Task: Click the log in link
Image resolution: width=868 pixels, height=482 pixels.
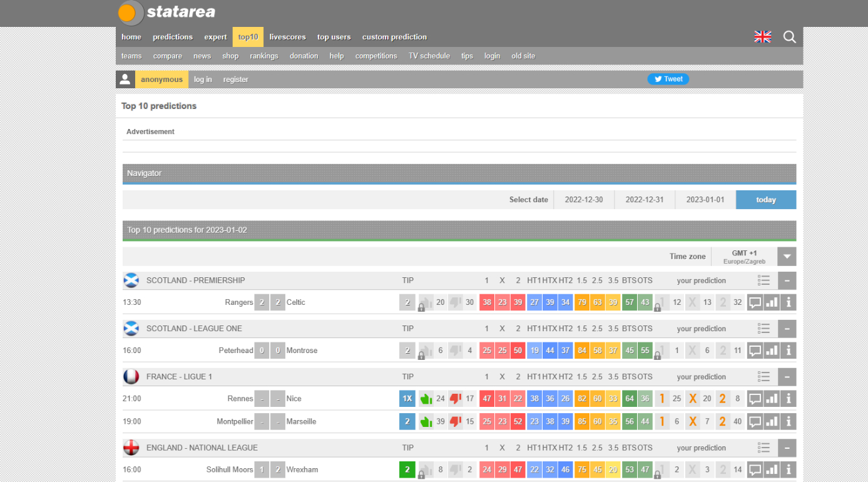Action: (x=203, y=79)
